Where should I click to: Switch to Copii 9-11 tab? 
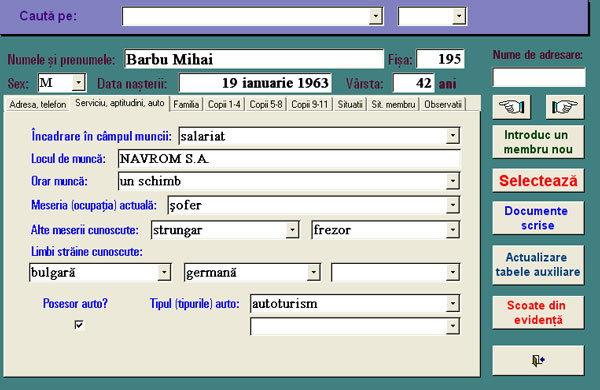310,104
